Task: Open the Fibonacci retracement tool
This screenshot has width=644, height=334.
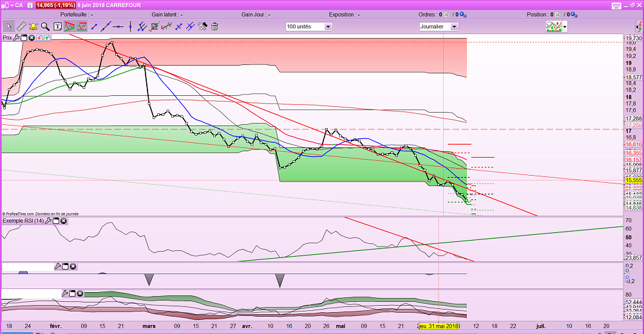Action: point(155,26)
